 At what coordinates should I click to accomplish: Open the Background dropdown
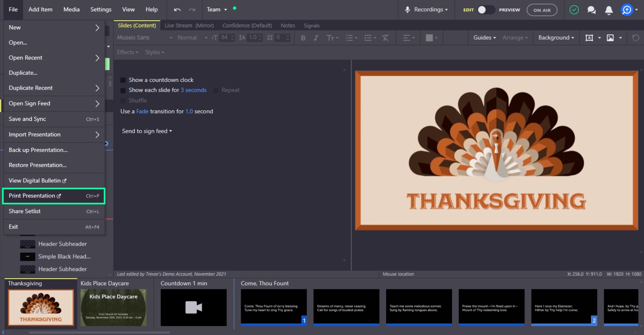pos(556,38)
